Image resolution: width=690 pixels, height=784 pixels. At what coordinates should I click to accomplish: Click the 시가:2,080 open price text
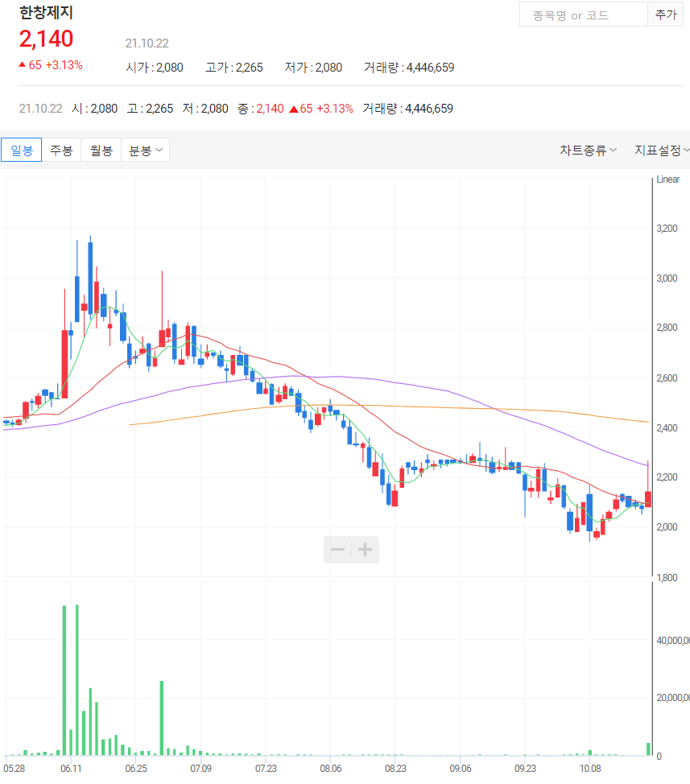(x=155, y=68)
